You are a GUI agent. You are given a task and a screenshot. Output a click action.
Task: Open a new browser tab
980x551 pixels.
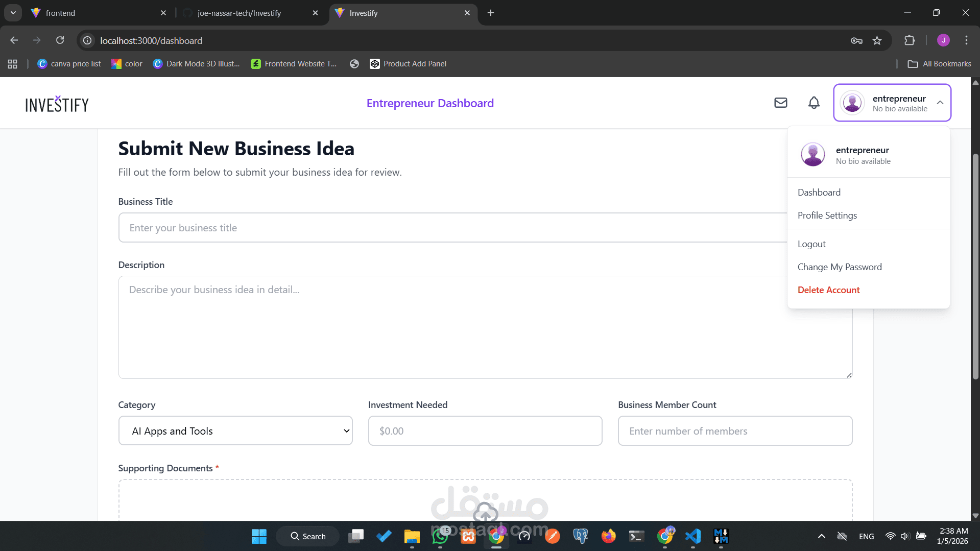[490, 13]
